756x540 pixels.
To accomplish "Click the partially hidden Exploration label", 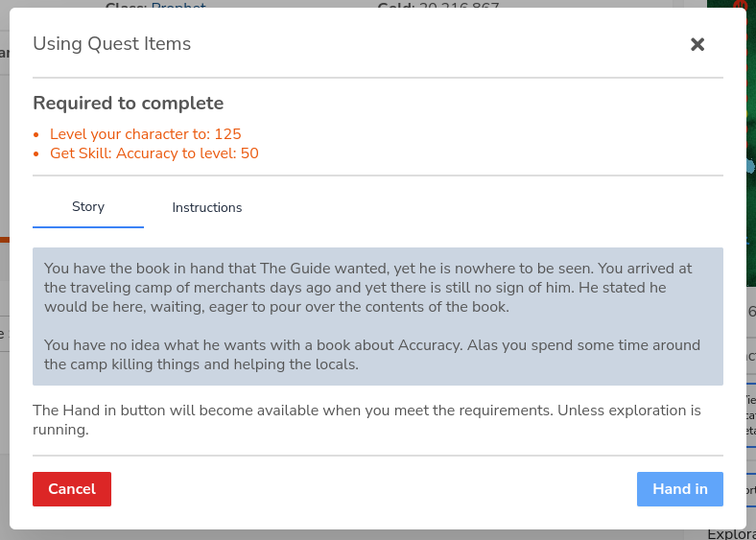I will point(731,534).
